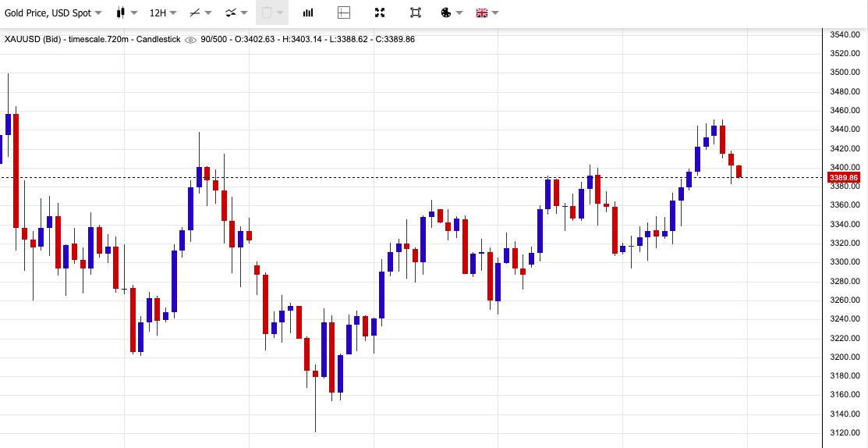
Task: Click the arrow beside the indicators icon
Action: (x=245, y=12)
